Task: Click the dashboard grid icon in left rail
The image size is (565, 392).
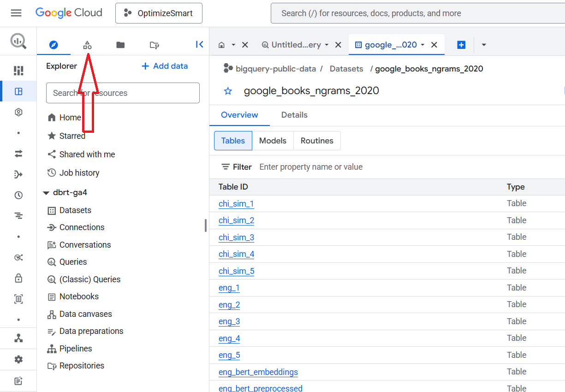Action: pyautogui.click(x=18, y=71)
